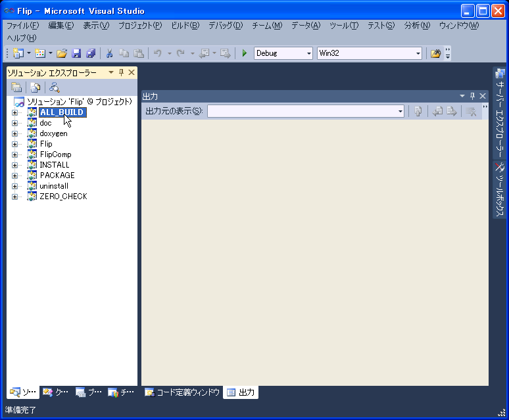Click the Show All Files icon
The width and height of the screenshot is (509, 420).
[x=35, y=87]
